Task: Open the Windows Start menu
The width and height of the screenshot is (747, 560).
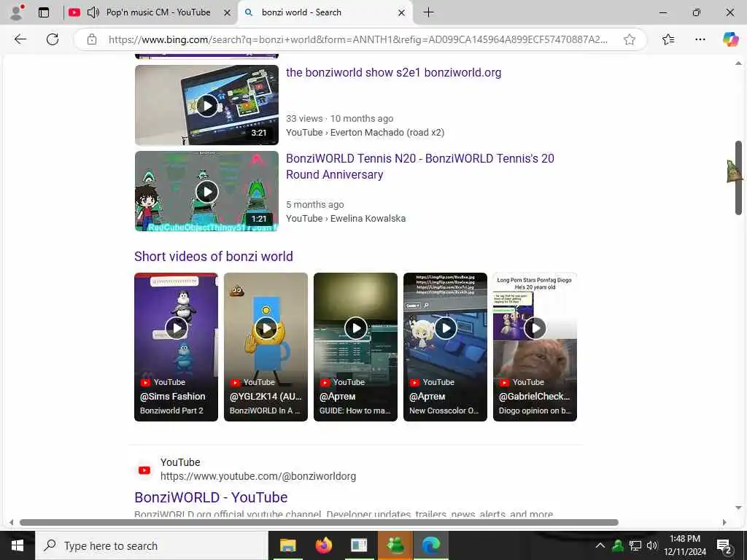Action: [18, 545]
